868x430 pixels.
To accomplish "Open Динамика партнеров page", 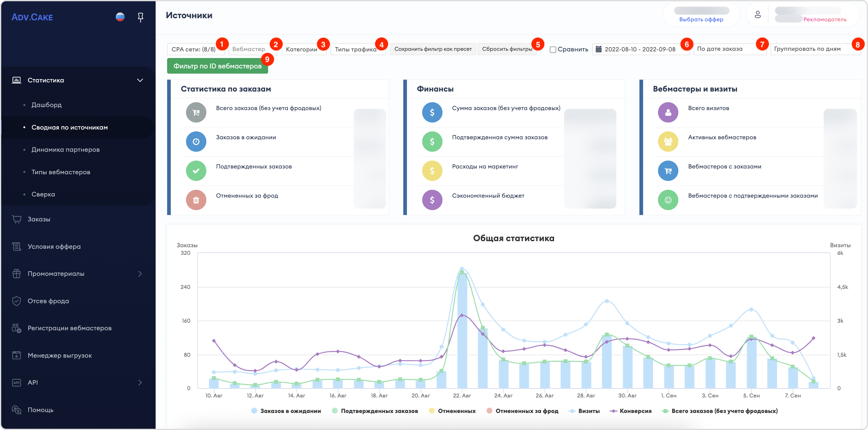I will (65, 150).
